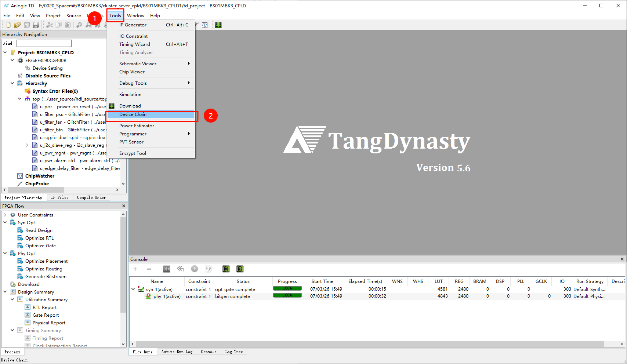Open the Active Run Log tab
The image size is (627, 364).
177,352
